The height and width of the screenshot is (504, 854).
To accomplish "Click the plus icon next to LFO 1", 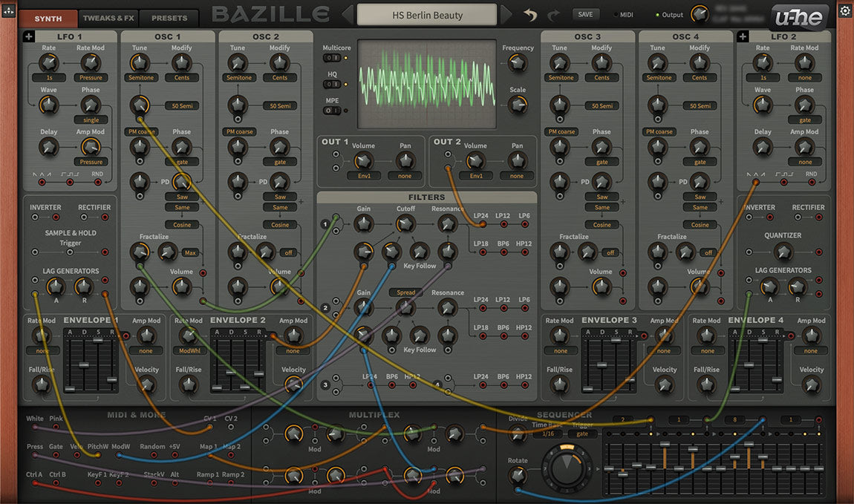I will (x=29, y=36).
